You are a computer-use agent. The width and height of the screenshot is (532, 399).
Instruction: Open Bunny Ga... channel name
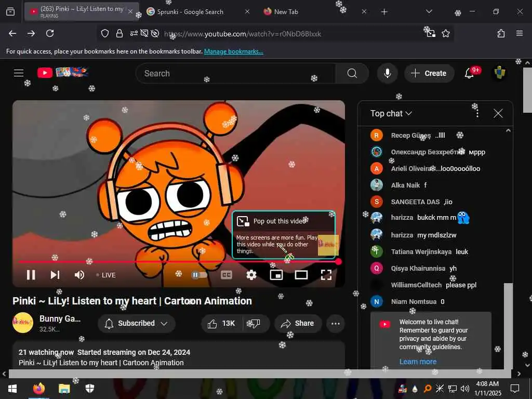(60, 318)
